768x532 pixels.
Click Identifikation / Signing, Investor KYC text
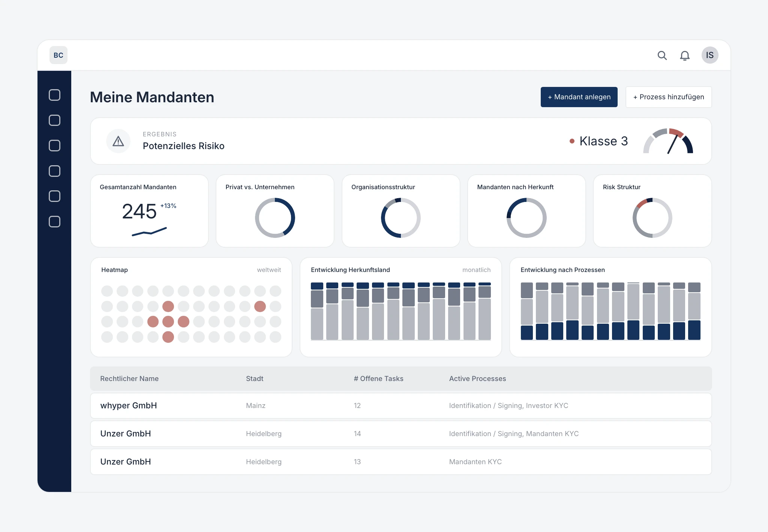point(508,405)
